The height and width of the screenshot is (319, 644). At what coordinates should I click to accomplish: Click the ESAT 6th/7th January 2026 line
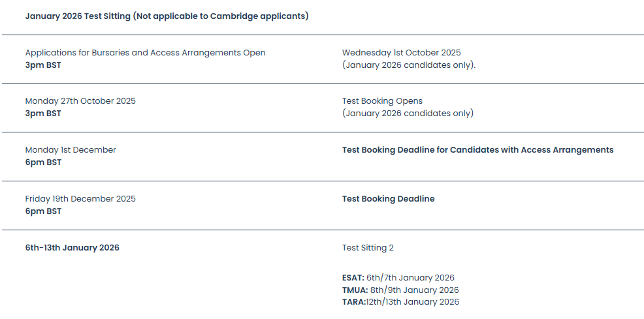click(x=398, y=278)
